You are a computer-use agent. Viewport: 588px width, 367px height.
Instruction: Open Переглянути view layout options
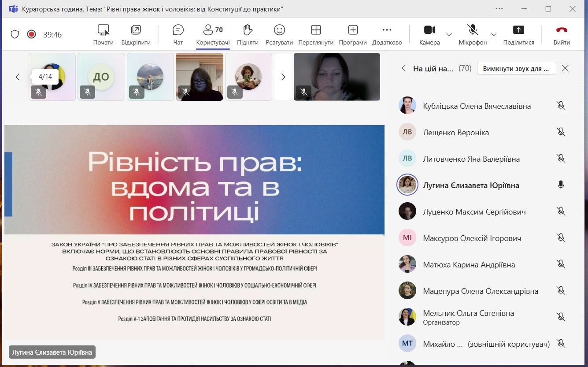(x=316, y=35)
